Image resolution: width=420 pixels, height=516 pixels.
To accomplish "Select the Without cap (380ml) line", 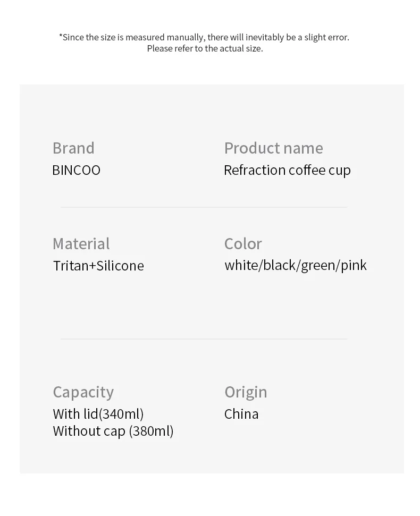I will point(113,431).
